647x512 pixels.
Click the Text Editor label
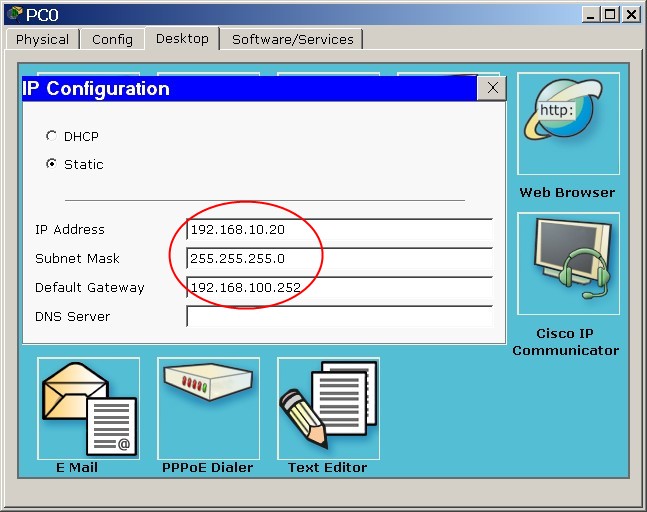pos(328,467)
